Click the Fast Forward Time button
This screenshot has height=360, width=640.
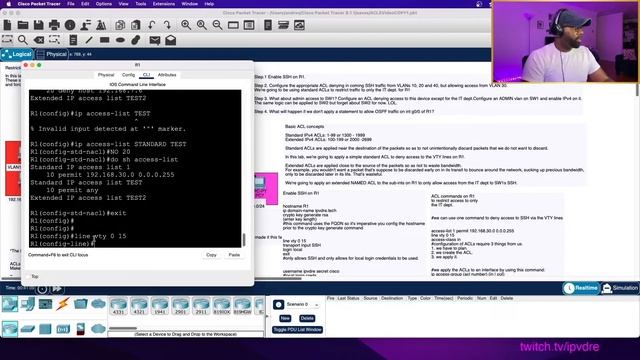click(57, 289)
